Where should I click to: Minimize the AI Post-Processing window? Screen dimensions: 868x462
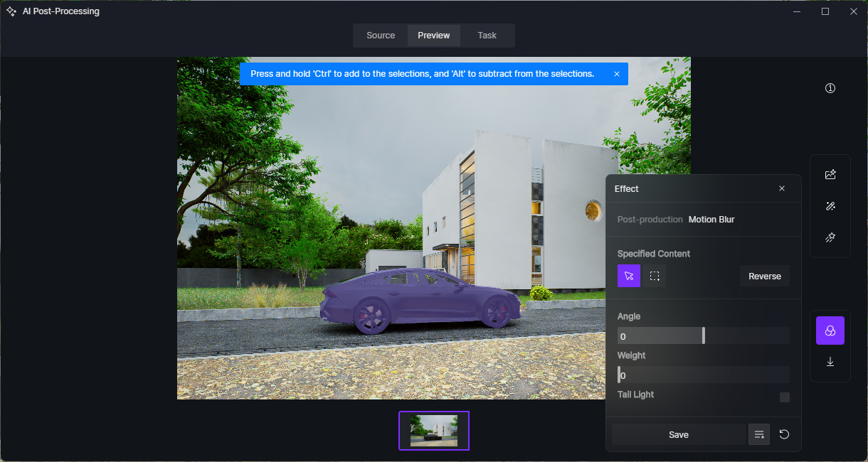coord(797,11)
